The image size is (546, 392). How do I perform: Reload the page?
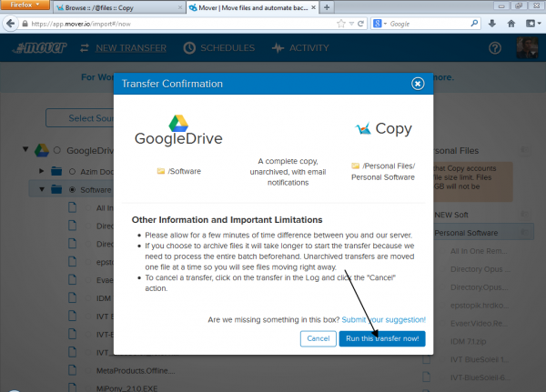pyautogui.click(x=360, y=24)
